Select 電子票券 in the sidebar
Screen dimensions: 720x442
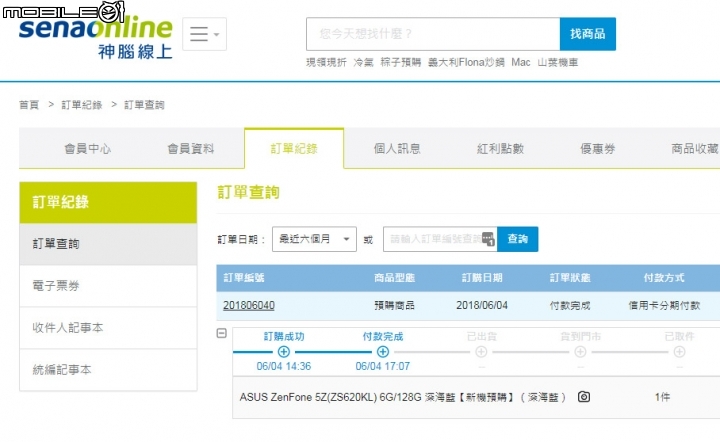coord(108,286)
